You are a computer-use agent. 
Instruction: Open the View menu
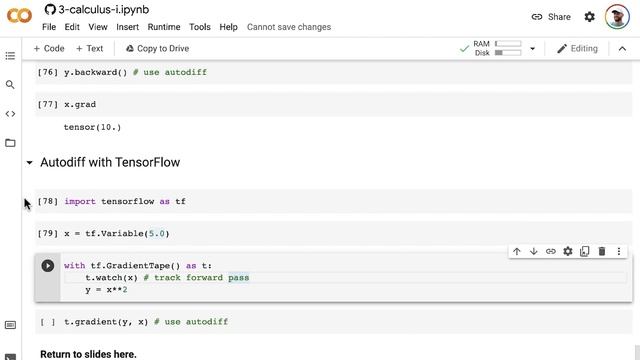pyautogui.click(x=98, y=27)
